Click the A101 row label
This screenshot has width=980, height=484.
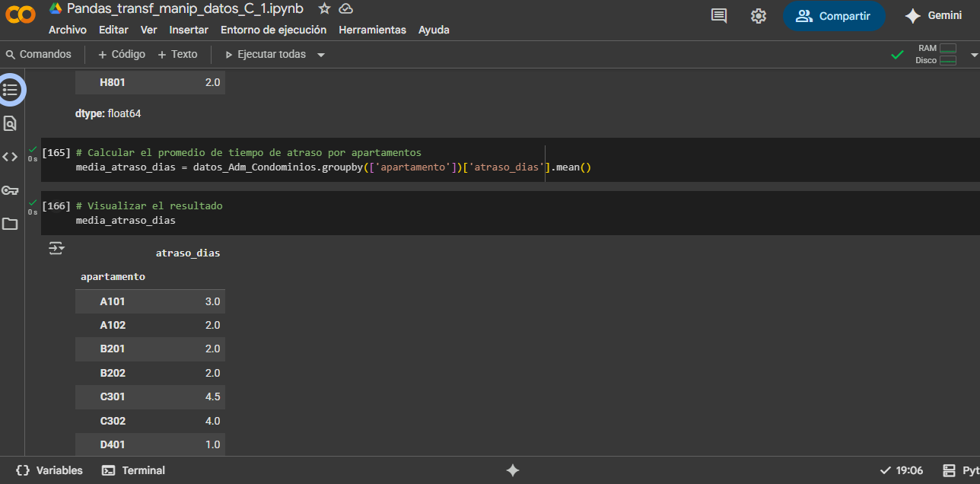[x=113, y=301]
